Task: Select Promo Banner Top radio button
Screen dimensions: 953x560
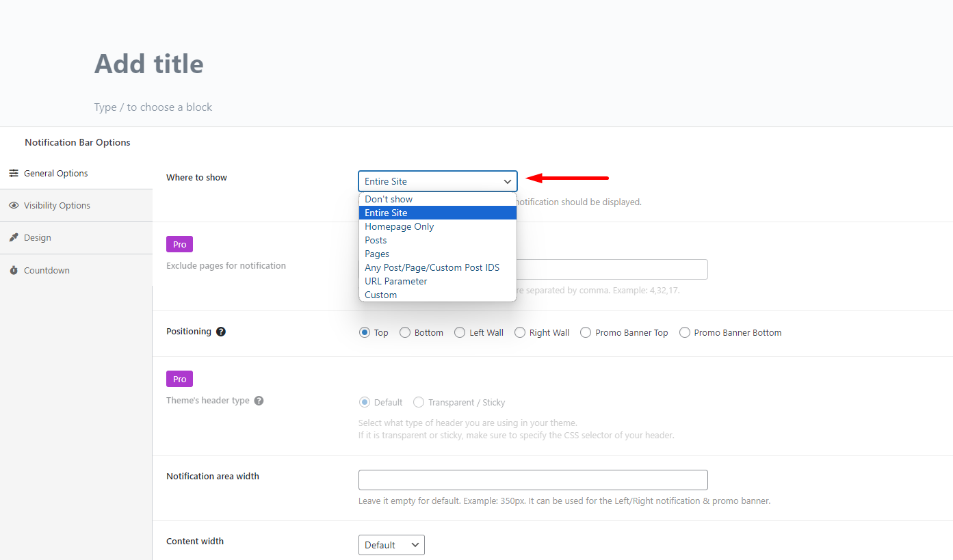Action: [x=586, y=333]
